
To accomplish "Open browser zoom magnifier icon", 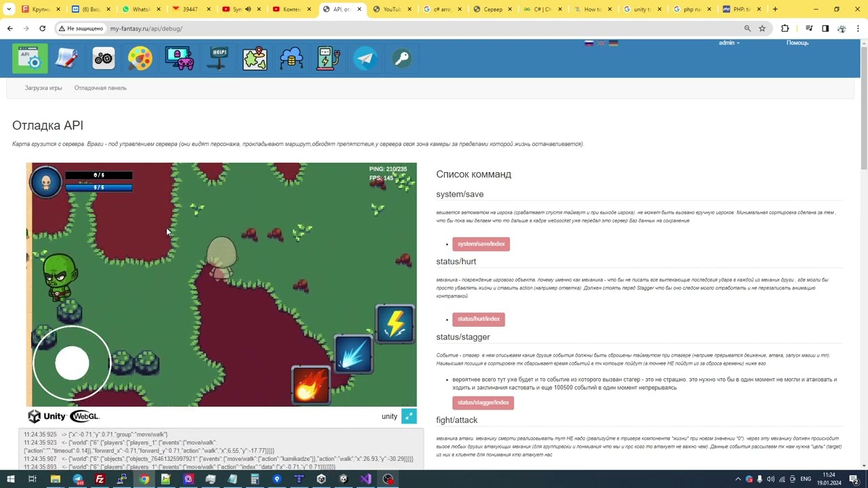I will (x=747, y=28).
